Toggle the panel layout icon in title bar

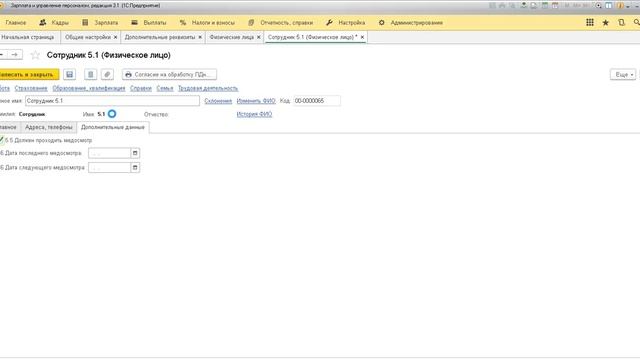[x=609, y=5]
